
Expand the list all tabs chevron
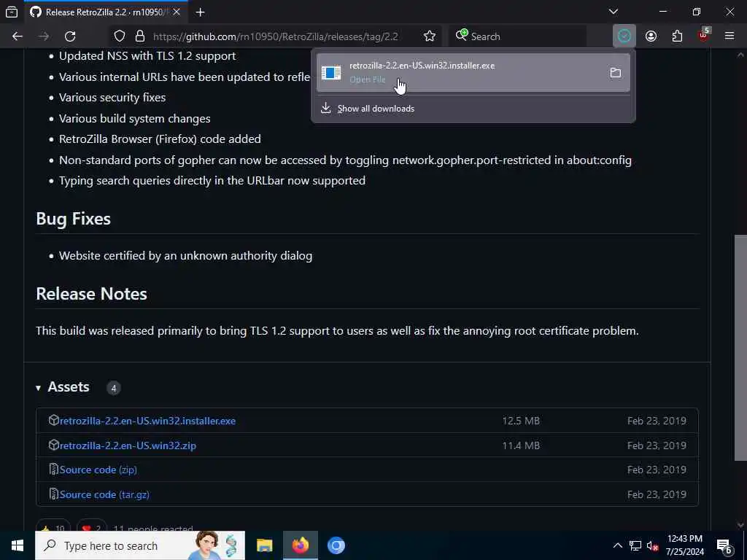point(614,12)
